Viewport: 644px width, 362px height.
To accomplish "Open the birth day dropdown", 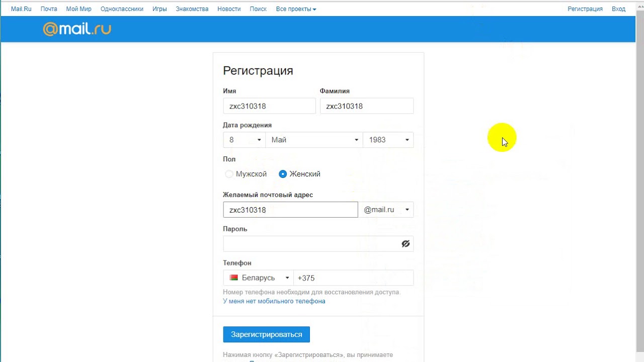I will (x=244, y=140).
